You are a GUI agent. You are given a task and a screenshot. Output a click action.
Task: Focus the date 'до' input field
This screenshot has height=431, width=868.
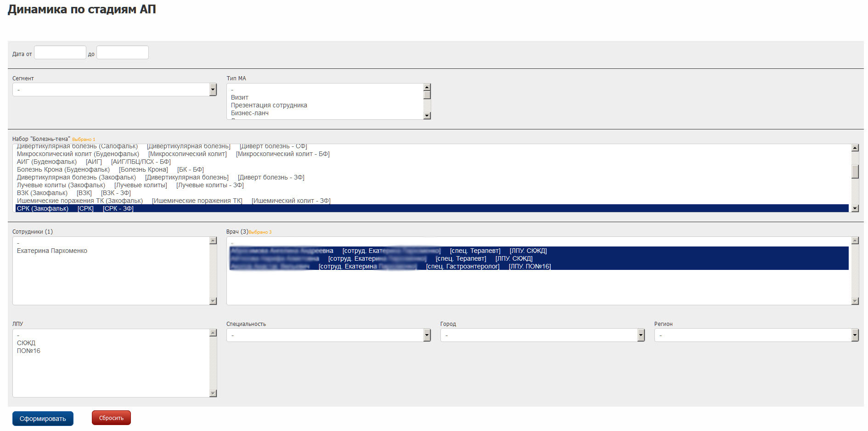(123, 53)
